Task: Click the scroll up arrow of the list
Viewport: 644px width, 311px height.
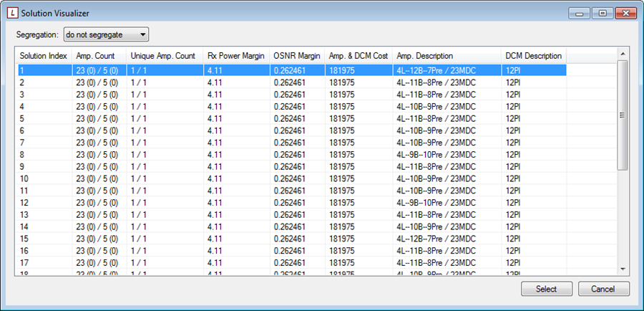Action: pos(623,54)
